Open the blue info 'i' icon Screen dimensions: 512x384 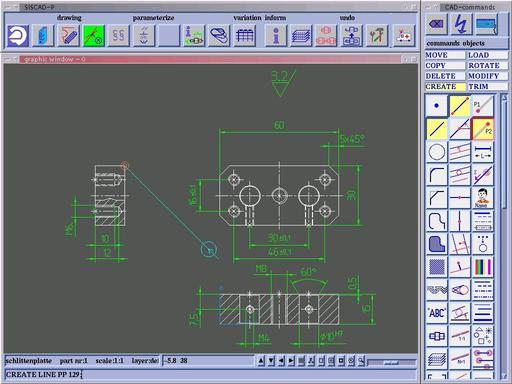276,35
